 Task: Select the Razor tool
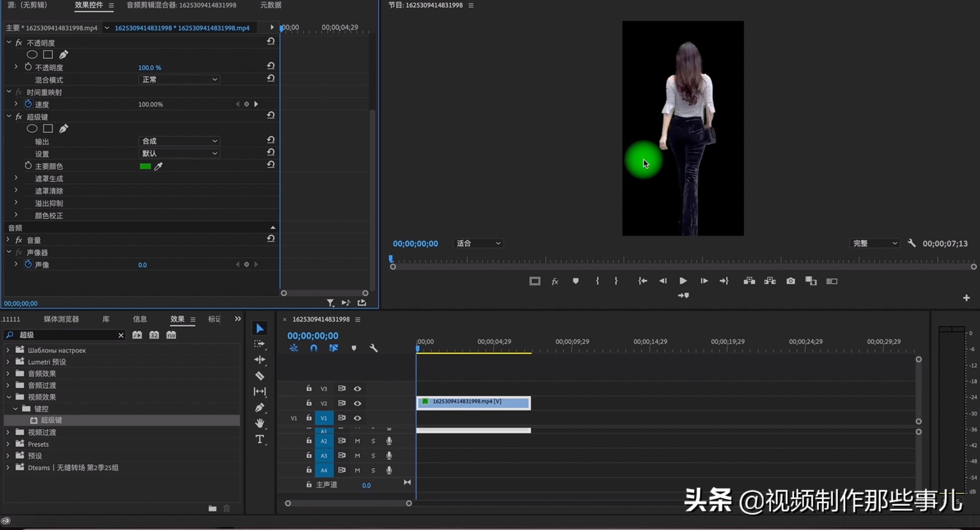[260, 376]
